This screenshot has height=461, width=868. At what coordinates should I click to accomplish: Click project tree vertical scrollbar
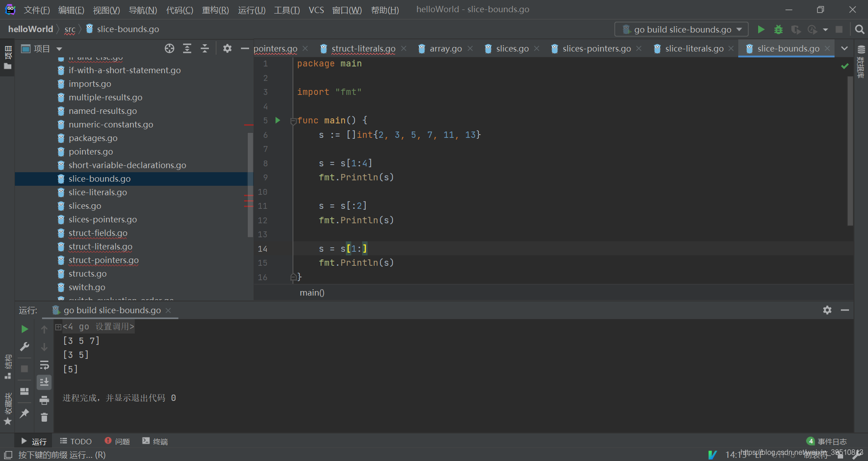[250, 184]
